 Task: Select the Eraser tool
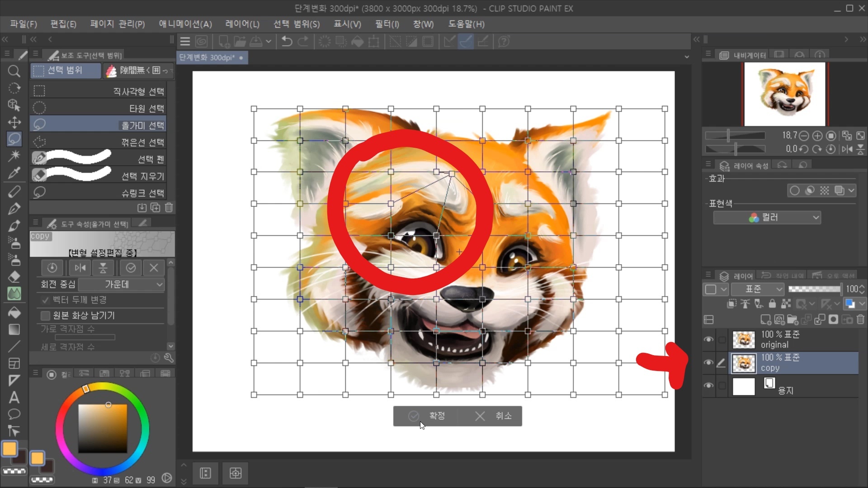coord(14,277)
